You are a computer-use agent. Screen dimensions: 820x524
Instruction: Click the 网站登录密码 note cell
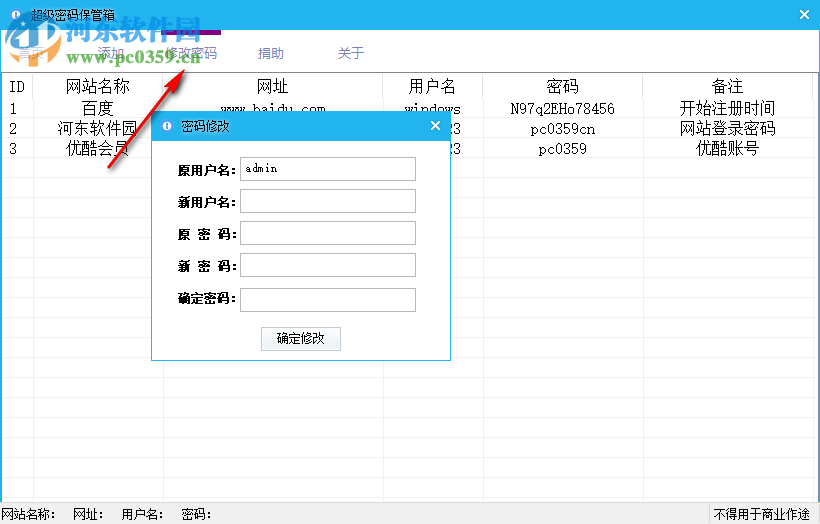click(x=727, y=128)
